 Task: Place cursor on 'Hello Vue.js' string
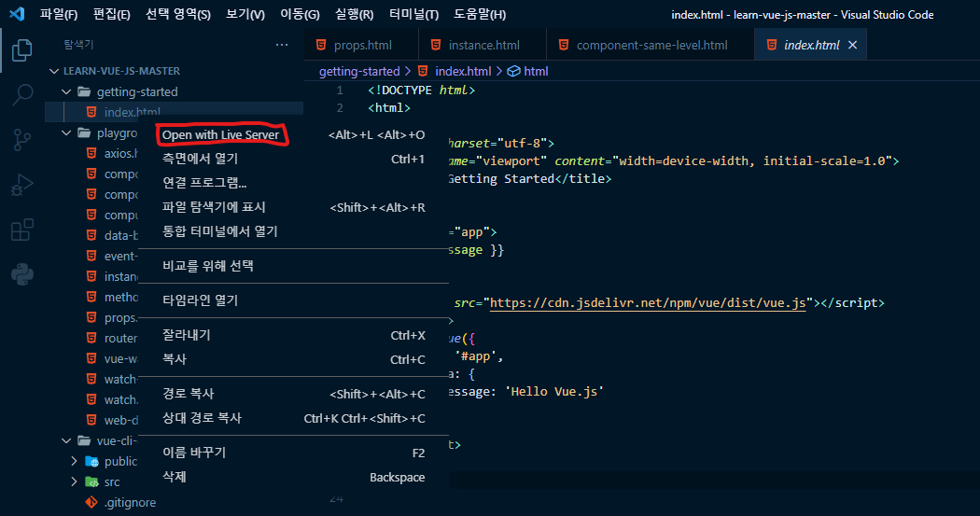click(x=553, y=392)
